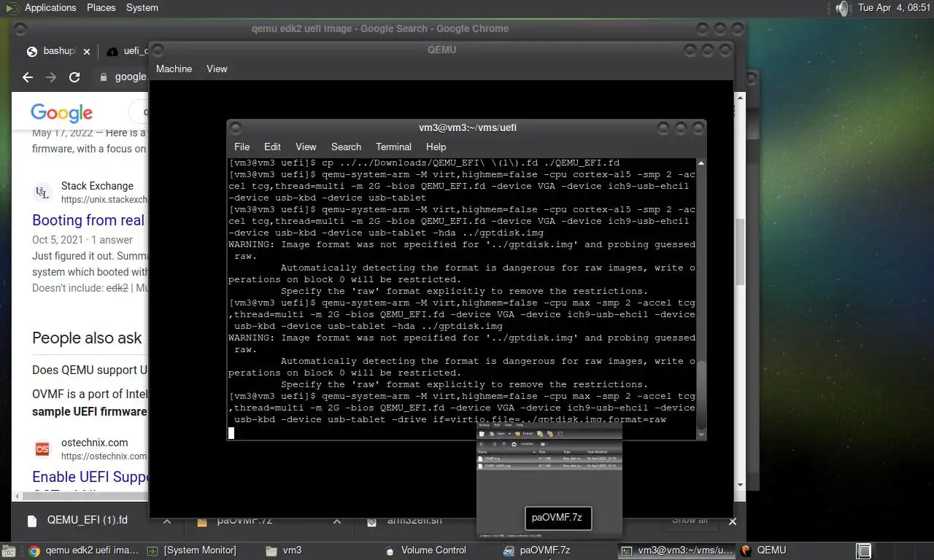934x560 pixels.
Task: Expand options chevron for paOVMF.7z download
Action: [336, 521]
